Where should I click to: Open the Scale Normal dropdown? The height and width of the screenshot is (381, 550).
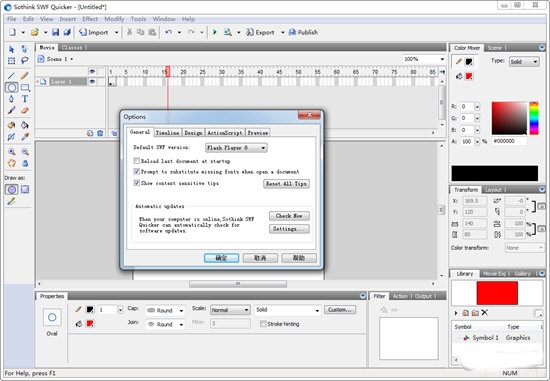click(230, 310)
